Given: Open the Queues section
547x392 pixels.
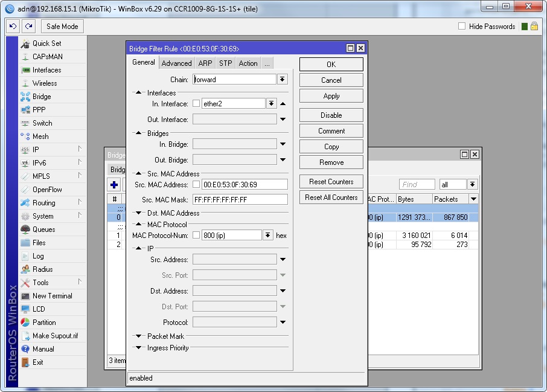Looking at the screenshot, I should click(x=43, y=230).
